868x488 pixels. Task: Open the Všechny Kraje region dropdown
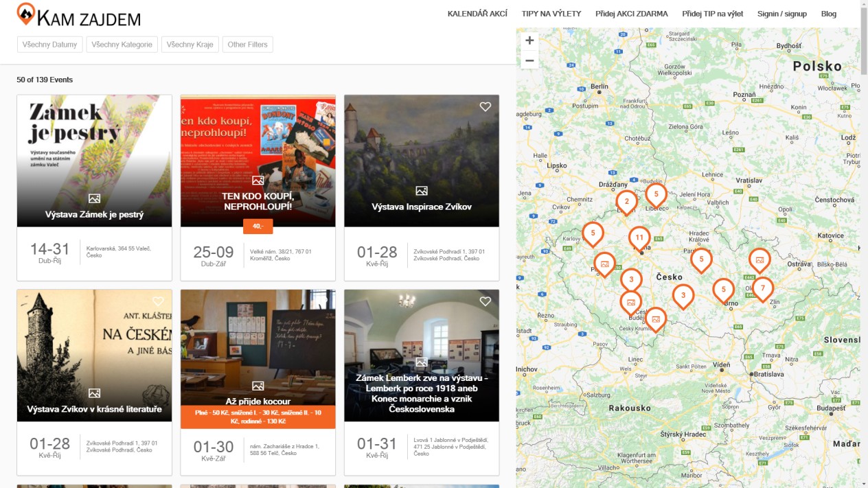coord(190,45)
